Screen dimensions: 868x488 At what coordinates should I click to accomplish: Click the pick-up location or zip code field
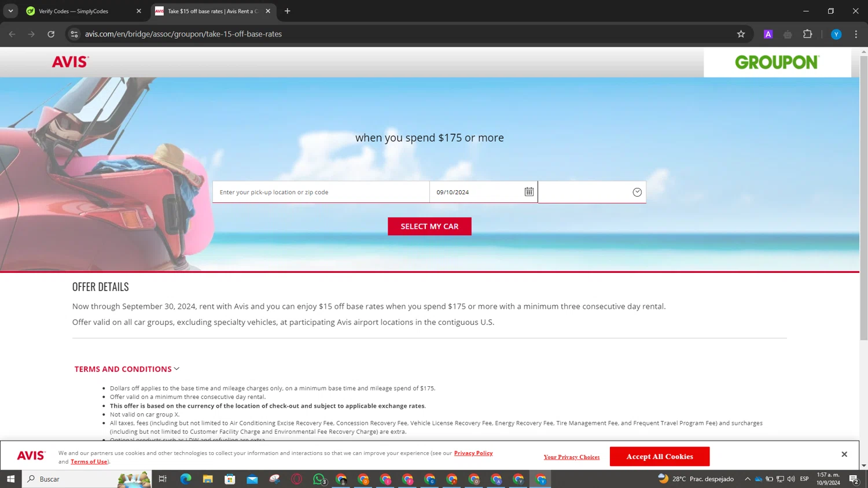tap(321, 192)
